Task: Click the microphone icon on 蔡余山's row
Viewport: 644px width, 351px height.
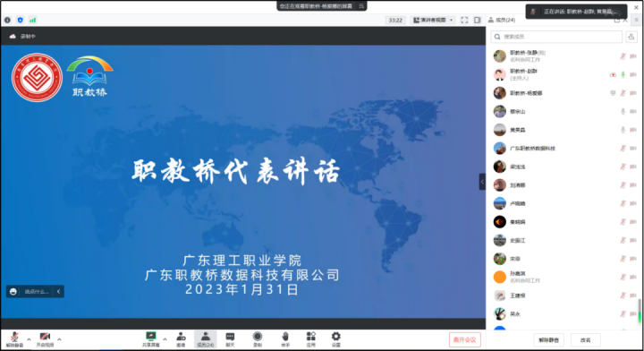Action: click(623, 111)
